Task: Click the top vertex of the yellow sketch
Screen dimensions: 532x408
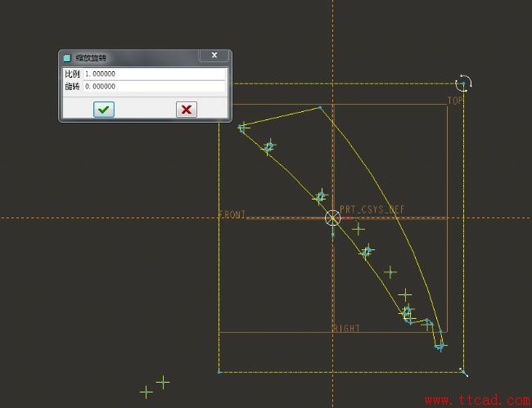Action: tap(320, 107)
